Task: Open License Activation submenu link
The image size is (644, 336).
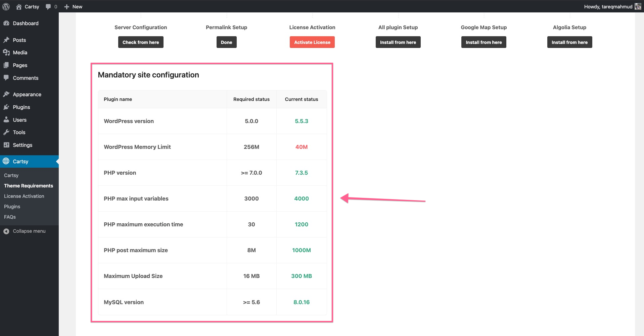Action: pos(24,196)
